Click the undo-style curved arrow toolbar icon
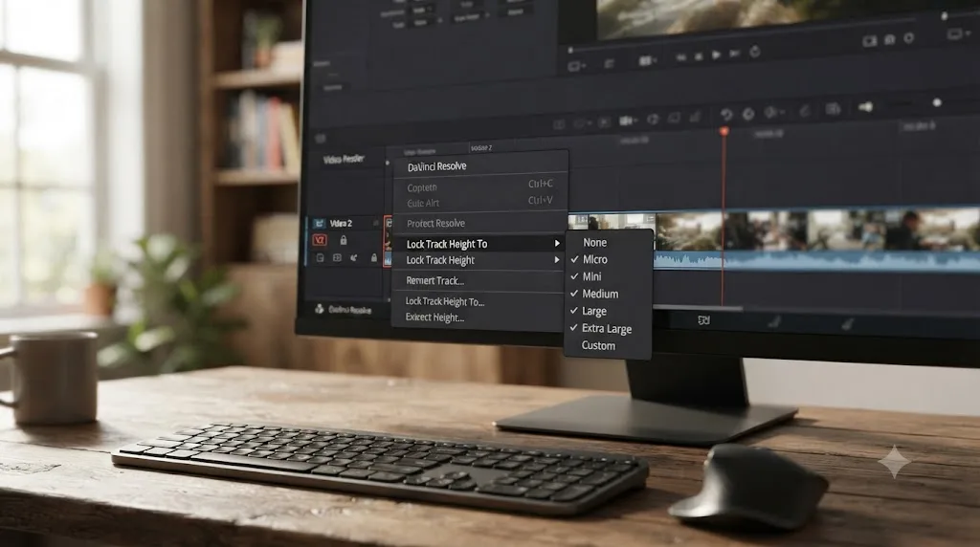 tap(726, 114)
